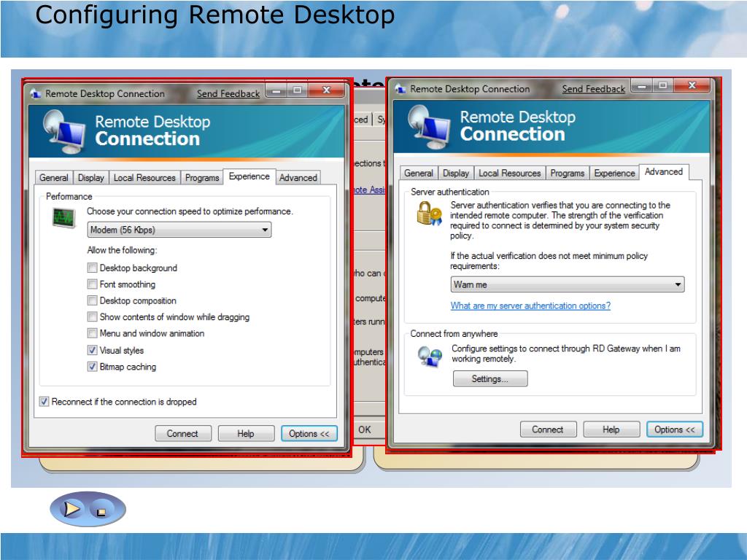Open Display tab in left window
Image resolution: width=747 pixels, height=560 pixels.
click(x=90, y=178)
